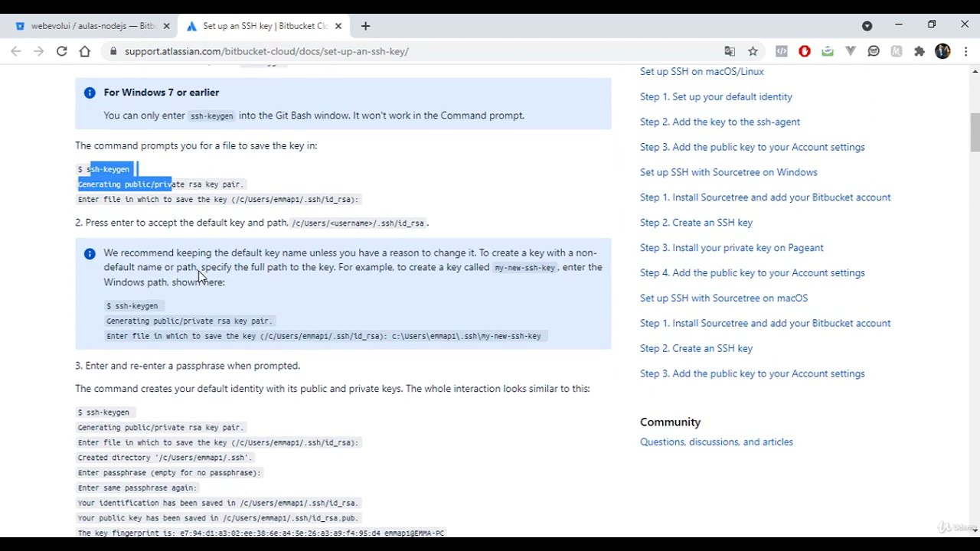980x551 pixels.
Task: Open Step 2. Add the key to ssh-agent
Action: click(x=720, y=122)
